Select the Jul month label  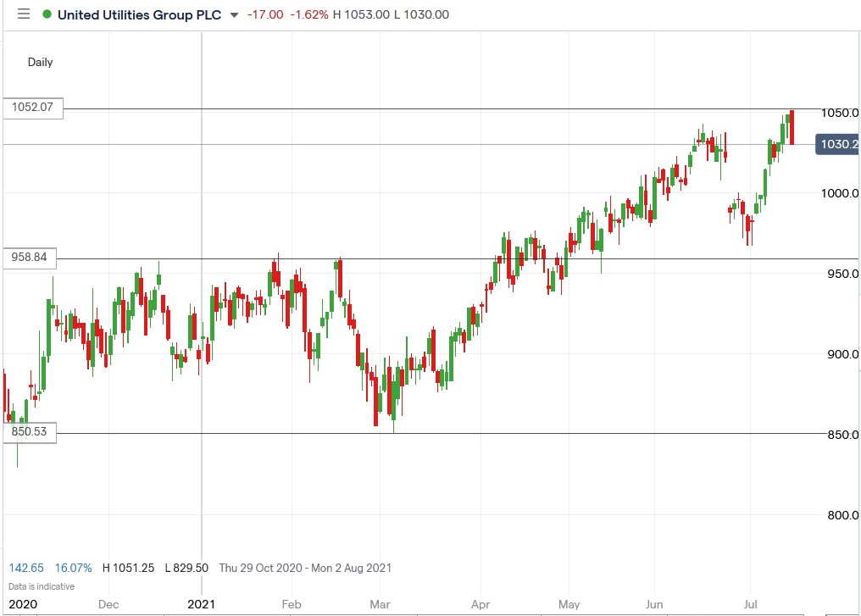coord(749,605)
